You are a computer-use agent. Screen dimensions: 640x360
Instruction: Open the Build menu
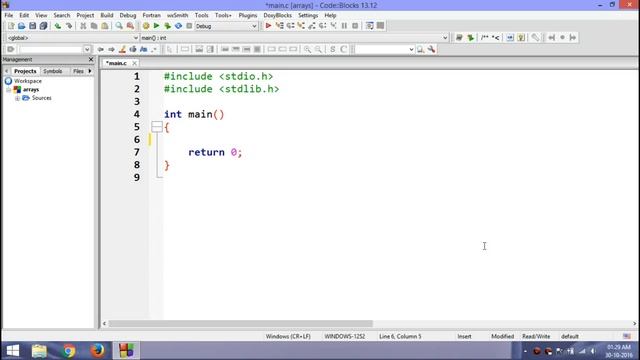[x=107, y=15]
